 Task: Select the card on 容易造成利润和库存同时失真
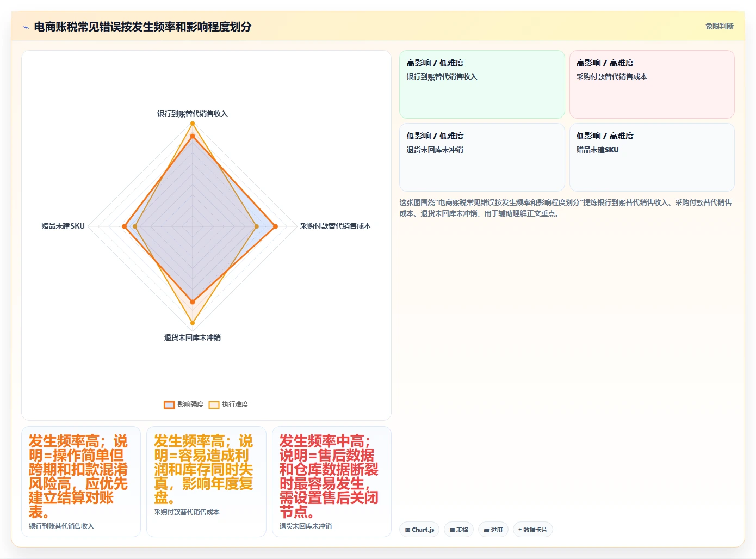(206, 482)
